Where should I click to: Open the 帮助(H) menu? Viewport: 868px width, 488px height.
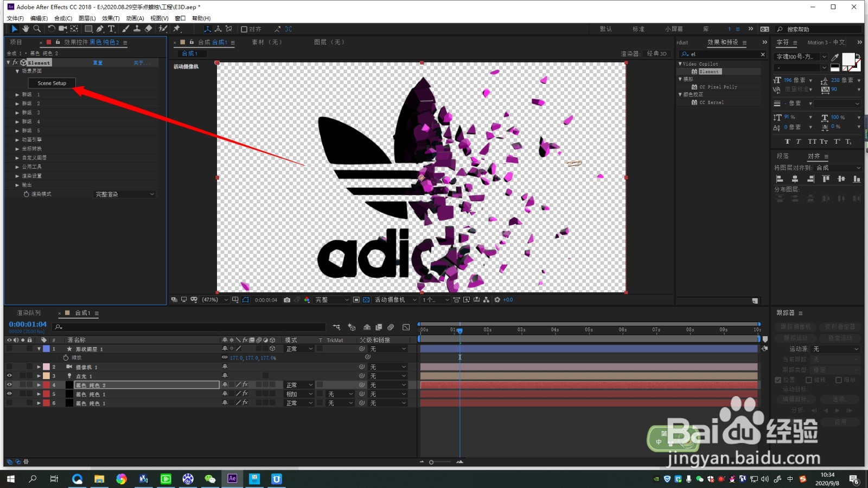(x=201, y=18)
